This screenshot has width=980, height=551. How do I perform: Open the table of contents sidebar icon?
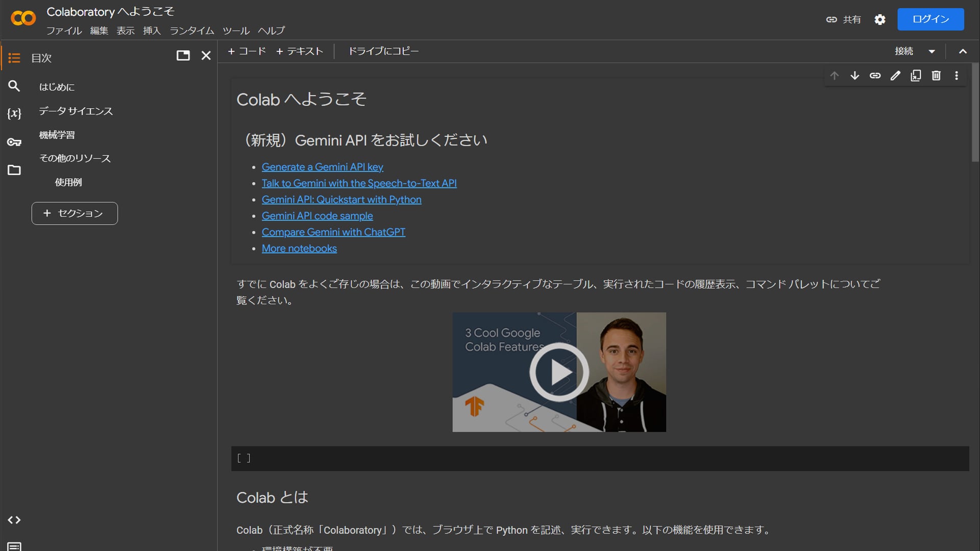(14, 58)
